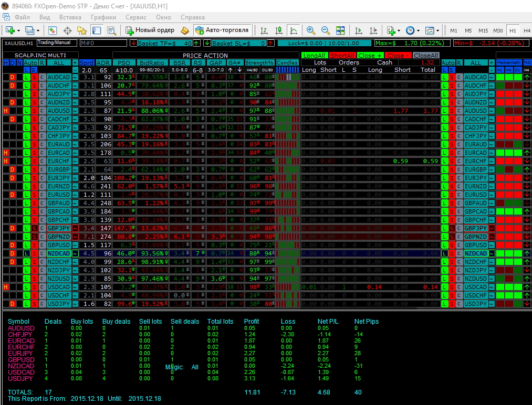
Task: Open Strategy Tester magnifier icon
Action: (112, 30)
